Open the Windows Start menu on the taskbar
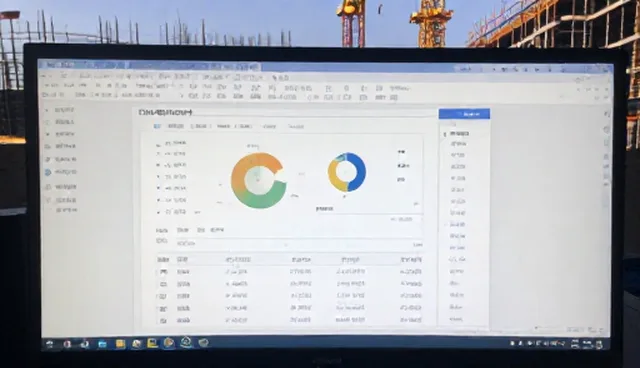This screenshot has height=368, width=640. point(50,344)
